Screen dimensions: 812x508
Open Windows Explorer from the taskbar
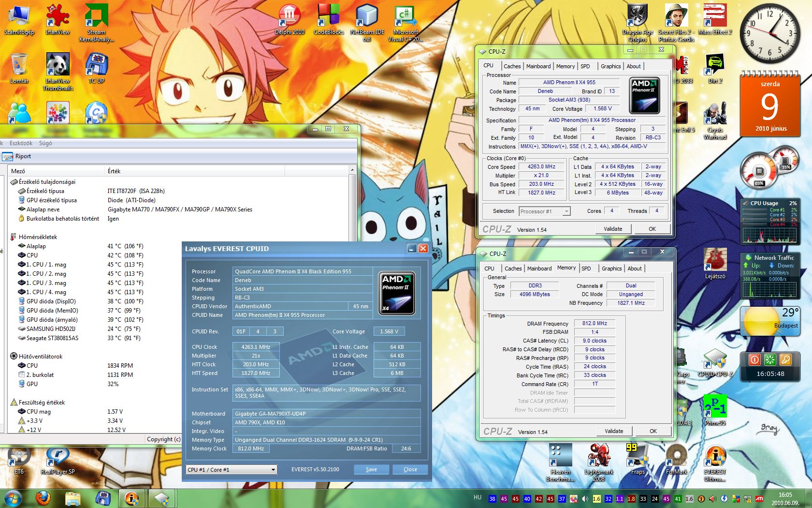coord(72,498)
